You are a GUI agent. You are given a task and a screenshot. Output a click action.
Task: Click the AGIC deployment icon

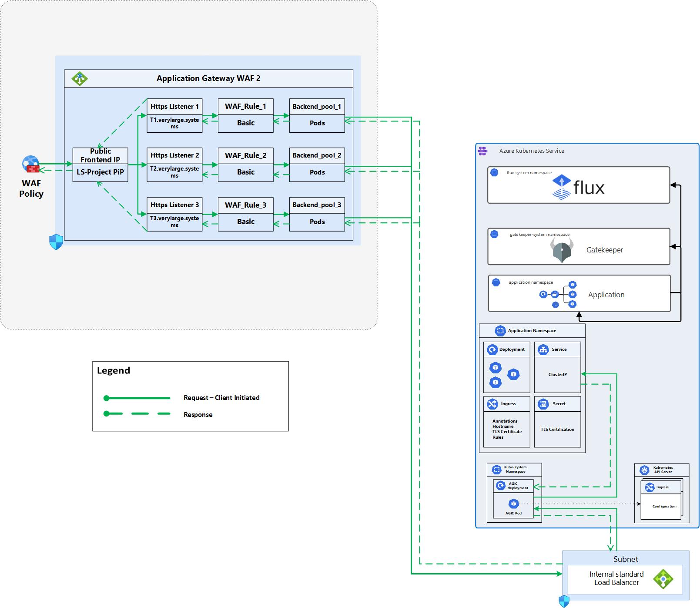[501, 486]
